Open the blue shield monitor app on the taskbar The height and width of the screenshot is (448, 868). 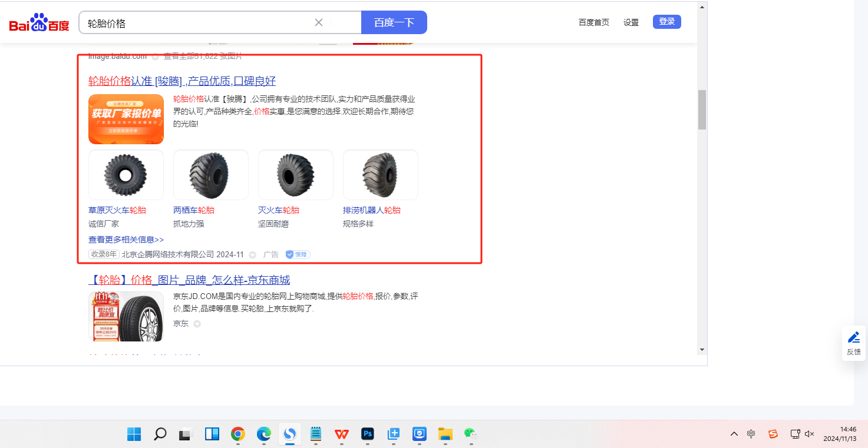point(420,434)
